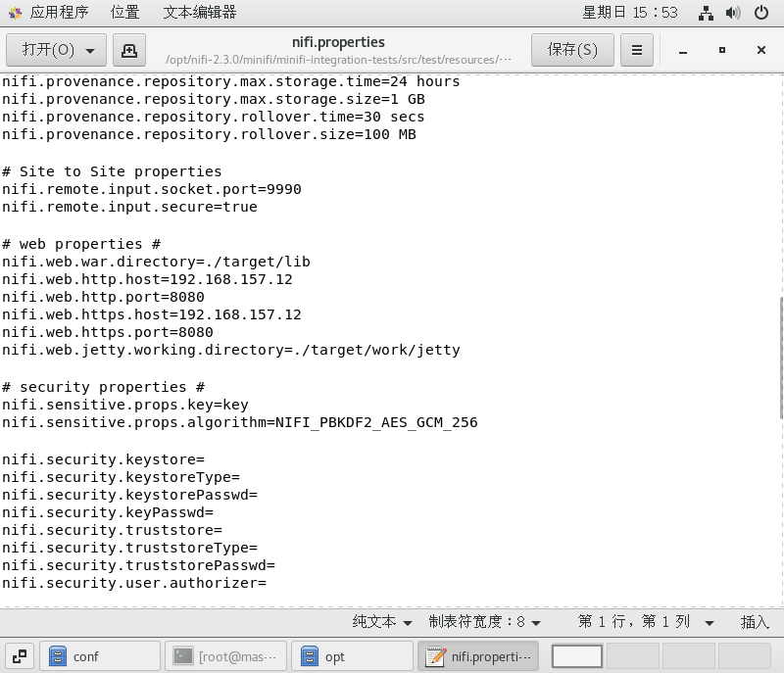Expand the 制表符宽度 dropdown
784x673 pixels.
(484, 621)
